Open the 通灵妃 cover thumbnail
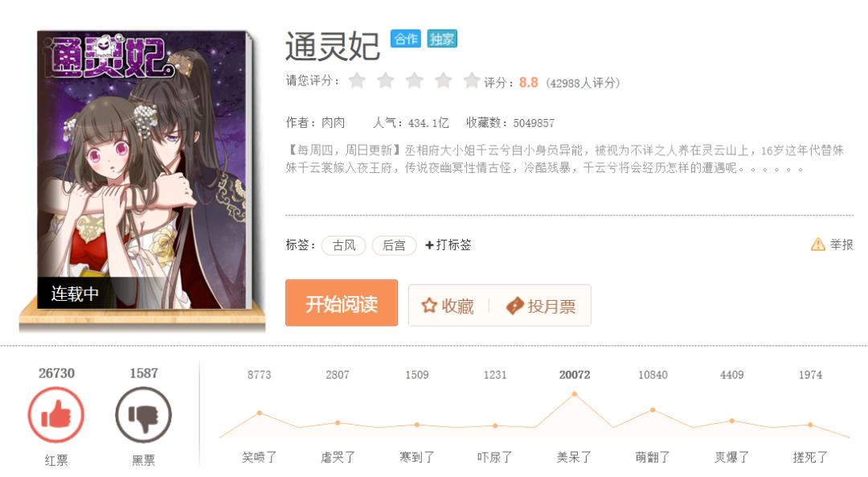The height and width of the screenshot is (477, 868). pyautogui.click(x=141, y=170)
